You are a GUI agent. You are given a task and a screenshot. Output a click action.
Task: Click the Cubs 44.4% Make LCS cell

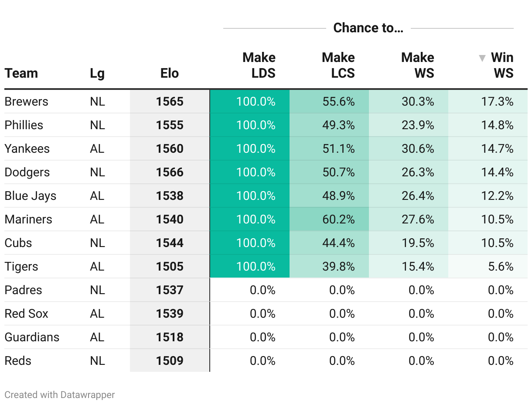(x=329, y=243)
